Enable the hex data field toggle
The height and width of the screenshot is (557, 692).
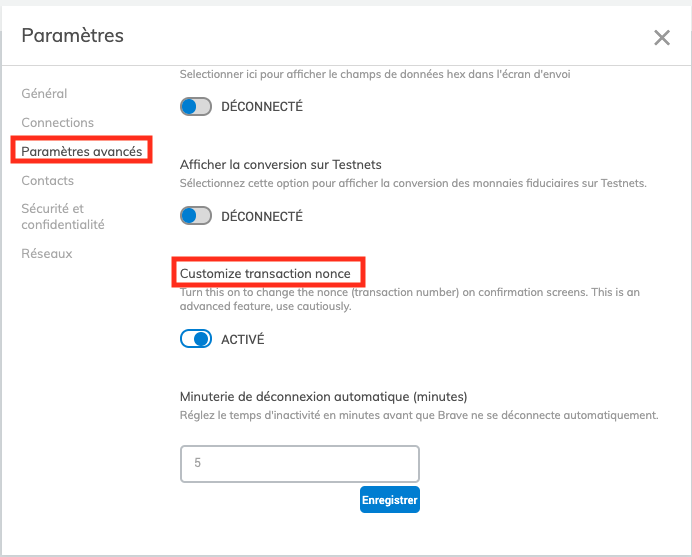click(x=196, y=106)
